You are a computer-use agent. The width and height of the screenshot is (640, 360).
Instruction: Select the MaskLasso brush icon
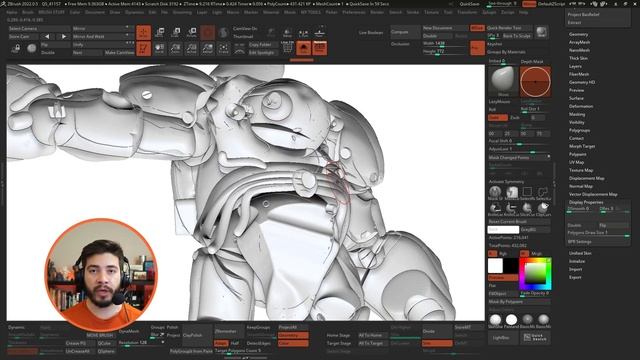click(511, 192)
